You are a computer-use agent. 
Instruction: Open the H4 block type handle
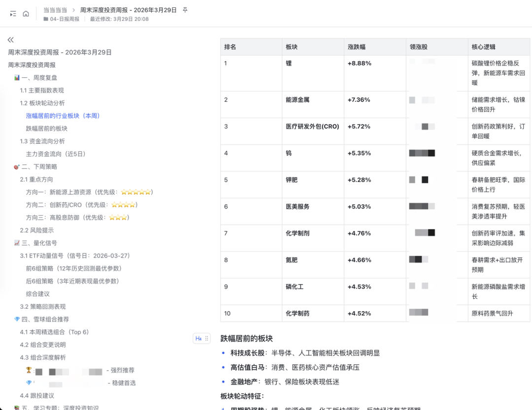[x=199, y=339]
